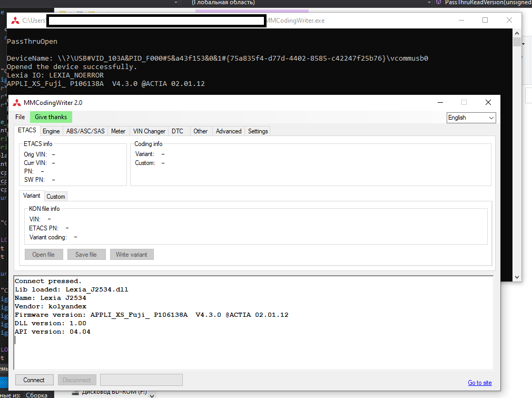Click the 'Lib loaded: Lexia_J2534.dll' log line
This screenshot has height=398, width=532.
72,290
